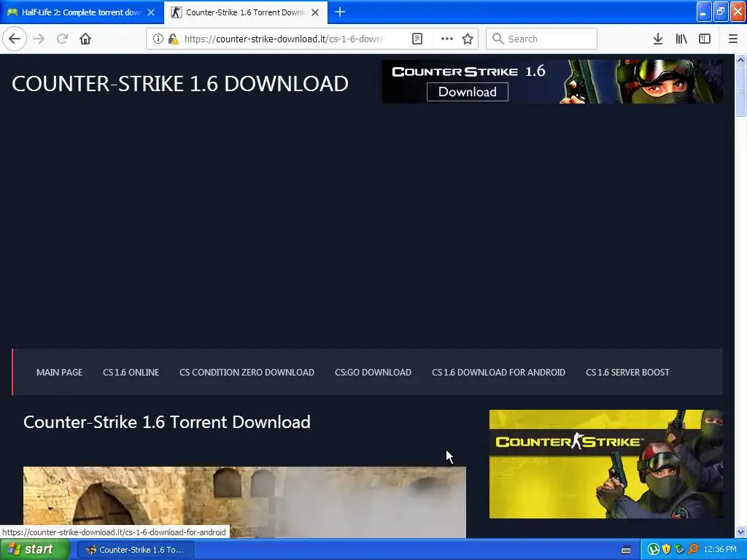Click the greyed forward navigation arrow
Image resolution: width=747 pixels, height=560 pixels.
[x=39, y=39]
